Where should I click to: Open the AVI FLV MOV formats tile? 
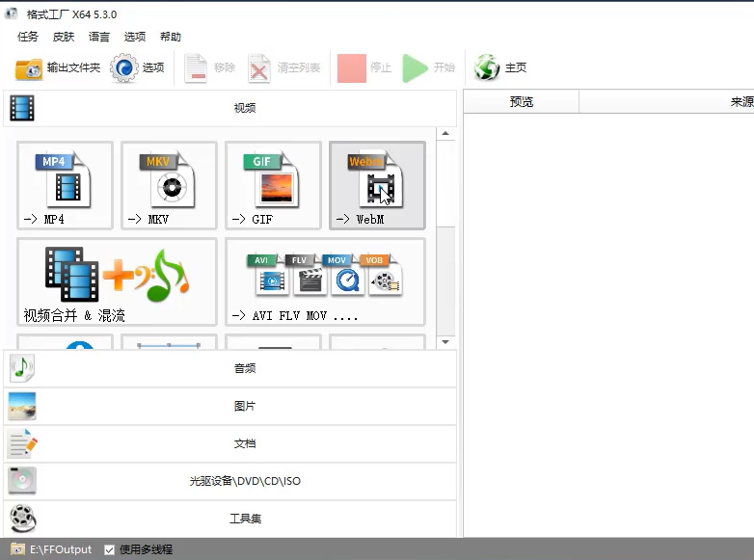[x=325, y=281]
